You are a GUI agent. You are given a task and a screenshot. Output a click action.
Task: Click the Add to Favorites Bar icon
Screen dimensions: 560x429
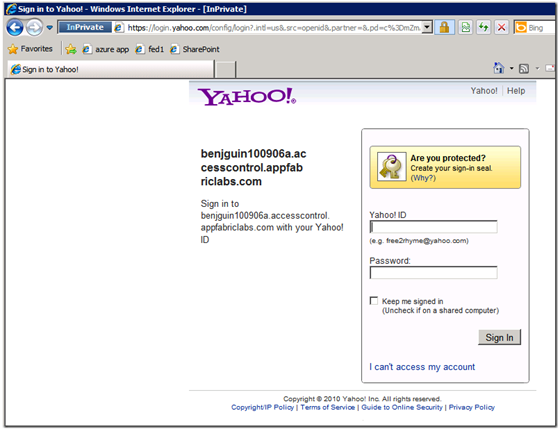pos(71,49)
